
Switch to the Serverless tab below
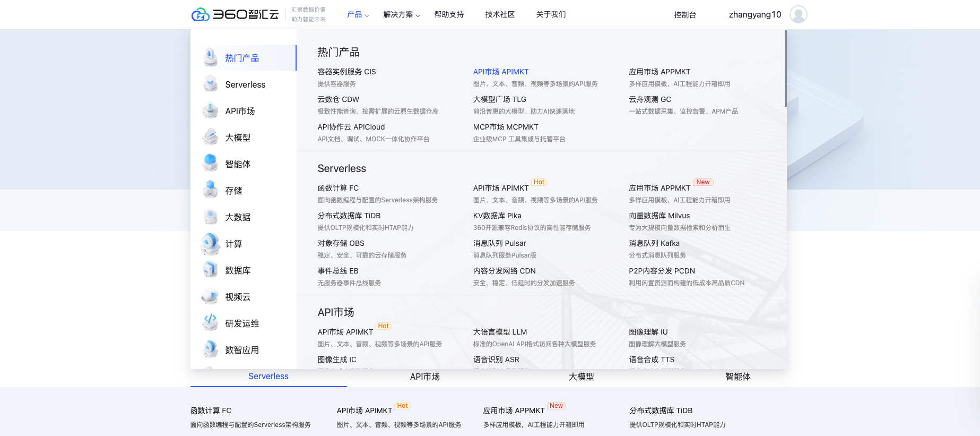pyautogui.click(x=268, y=376)
